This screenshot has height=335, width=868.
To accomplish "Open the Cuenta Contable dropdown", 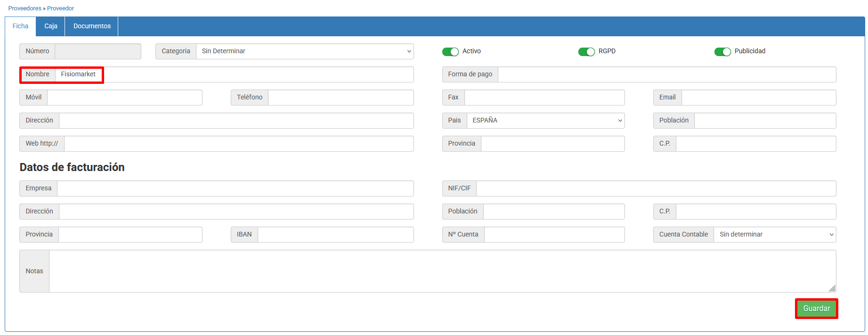I will 774,235.
